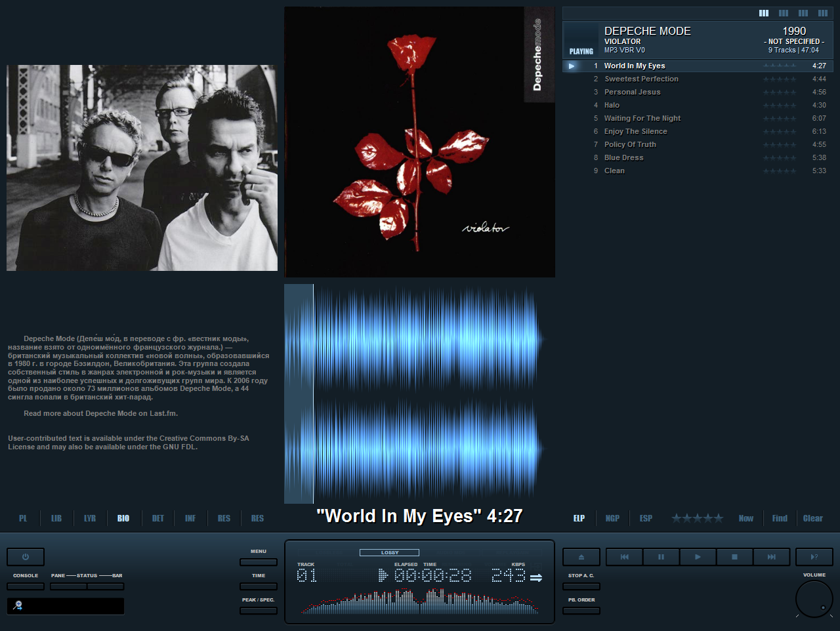Image resolution: width=840 pixels, height=631 pixels.
Task: Stop playback
Action: click(x=734, y=557)
